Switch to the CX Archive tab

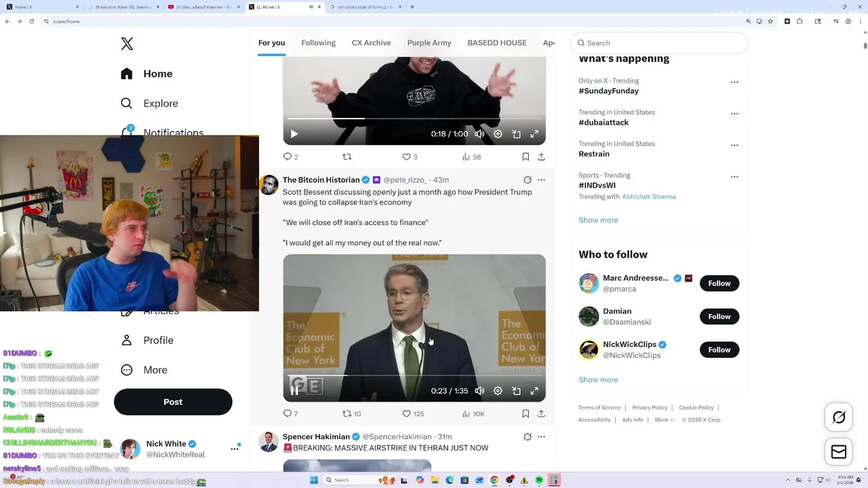[x=371, y=43]
